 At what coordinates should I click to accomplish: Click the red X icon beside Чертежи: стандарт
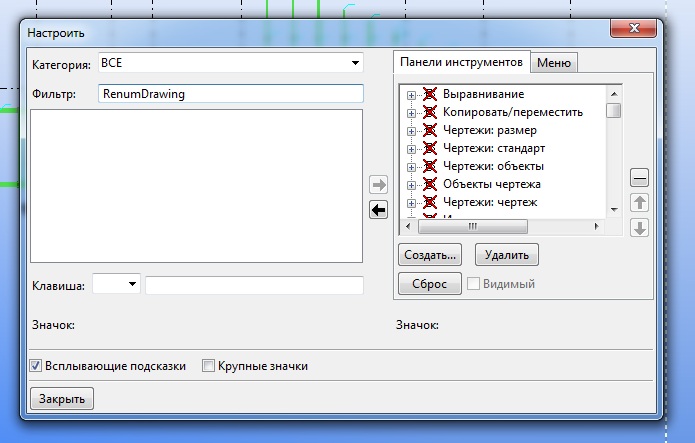(x=429, y=148)
